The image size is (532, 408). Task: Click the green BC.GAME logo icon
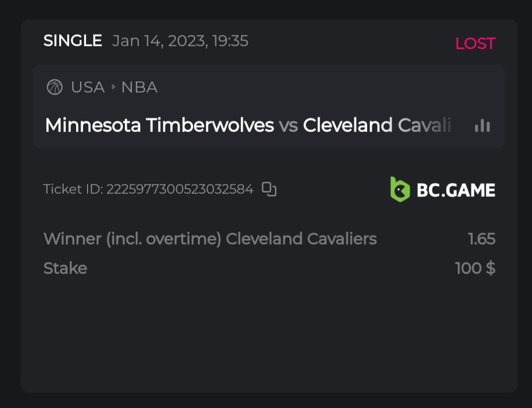point(400,190)
